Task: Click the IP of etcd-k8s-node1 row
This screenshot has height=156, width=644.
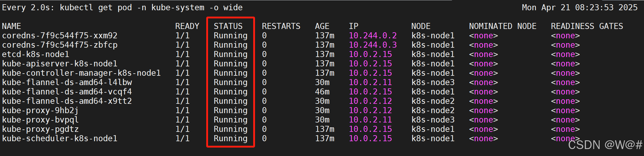Action: click(370, 54)
